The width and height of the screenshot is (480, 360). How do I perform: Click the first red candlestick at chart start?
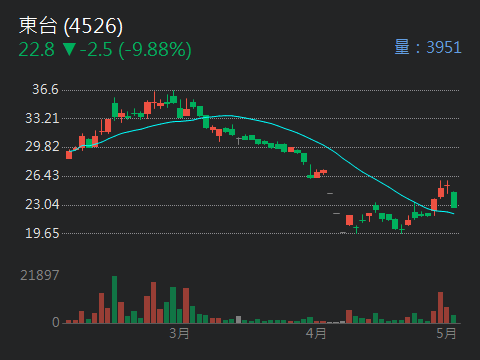coord(69,155)
